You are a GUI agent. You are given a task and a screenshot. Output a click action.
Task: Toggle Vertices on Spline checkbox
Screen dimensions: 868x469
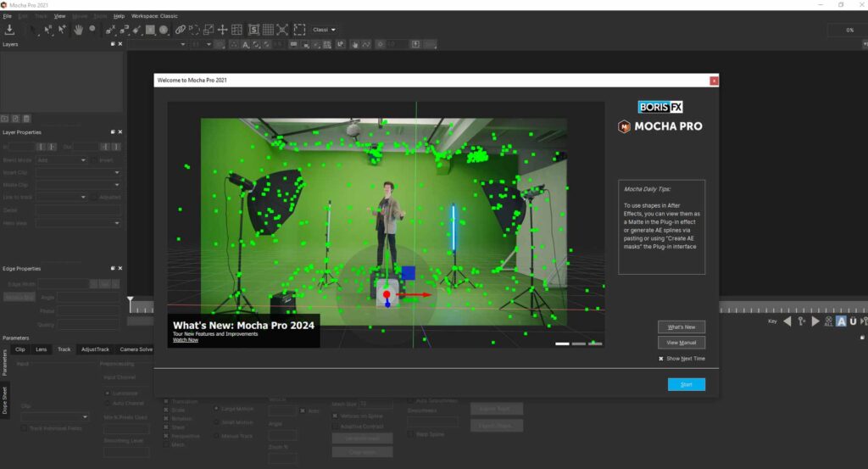point(336,416)
